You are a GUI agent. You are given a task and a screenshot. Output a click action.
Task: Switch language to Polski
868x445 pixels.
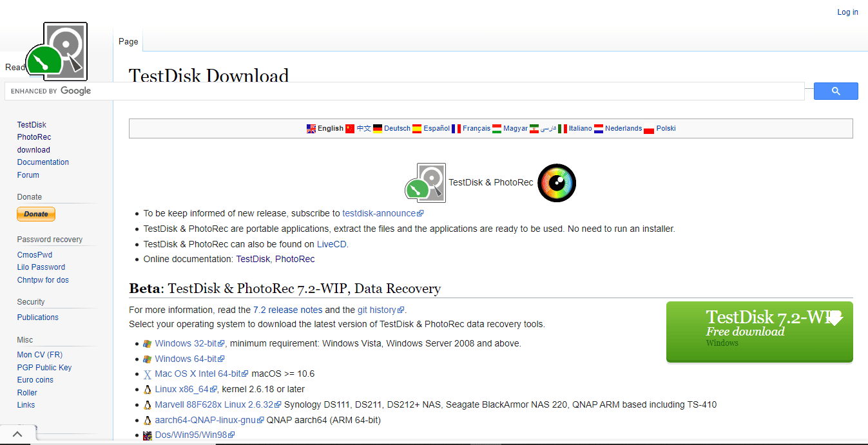click(x=666, y=129)
